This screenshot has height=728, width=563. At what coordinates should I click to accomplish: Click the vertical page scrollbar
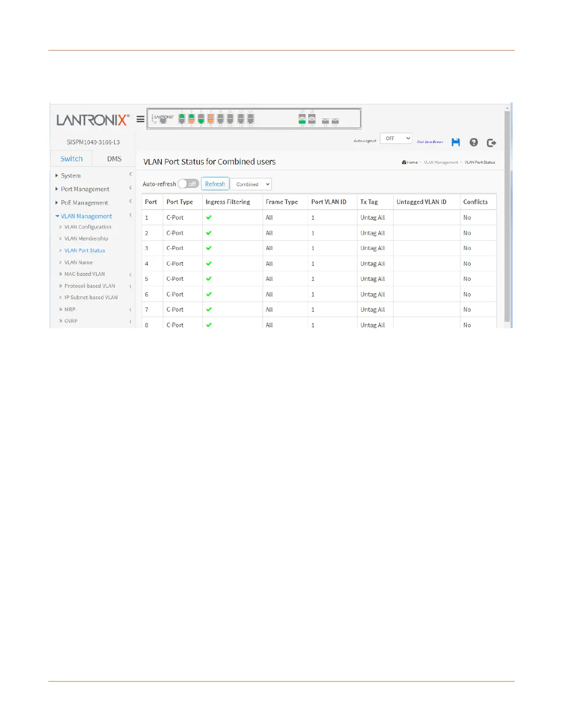point(507,216)
